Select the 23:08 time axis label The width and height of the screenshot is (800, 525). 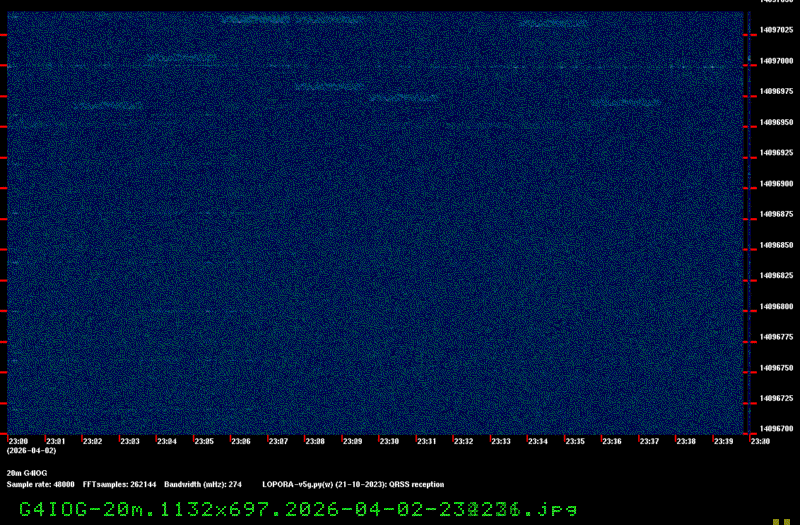[315, 441]
